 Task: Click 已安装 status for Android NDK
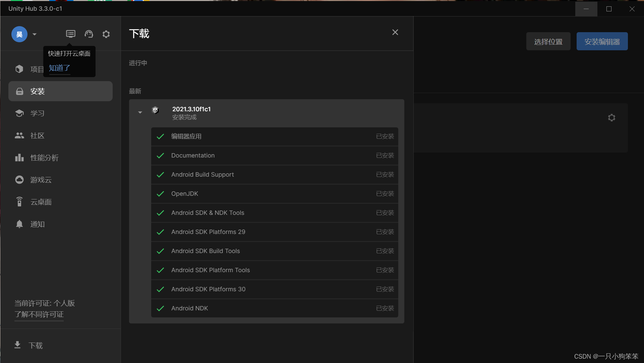click(x=385, y=308)
